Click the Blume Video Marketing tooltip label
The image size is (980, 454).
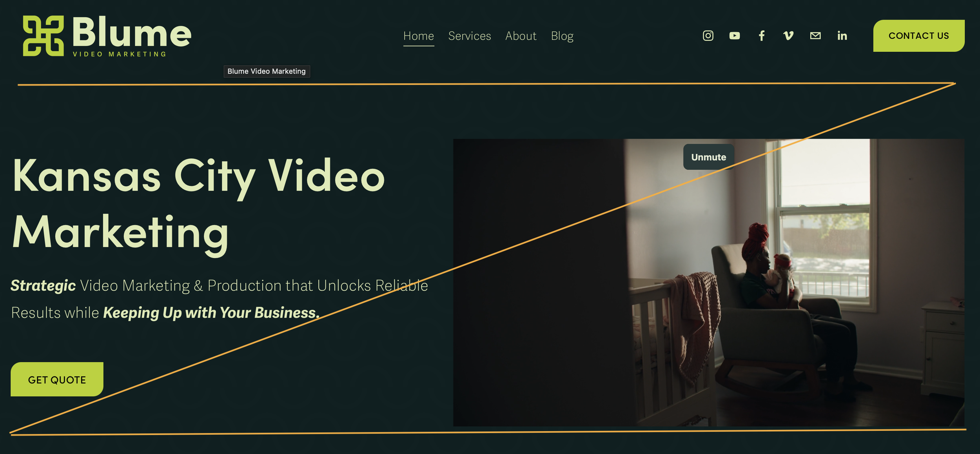point(267,71)
